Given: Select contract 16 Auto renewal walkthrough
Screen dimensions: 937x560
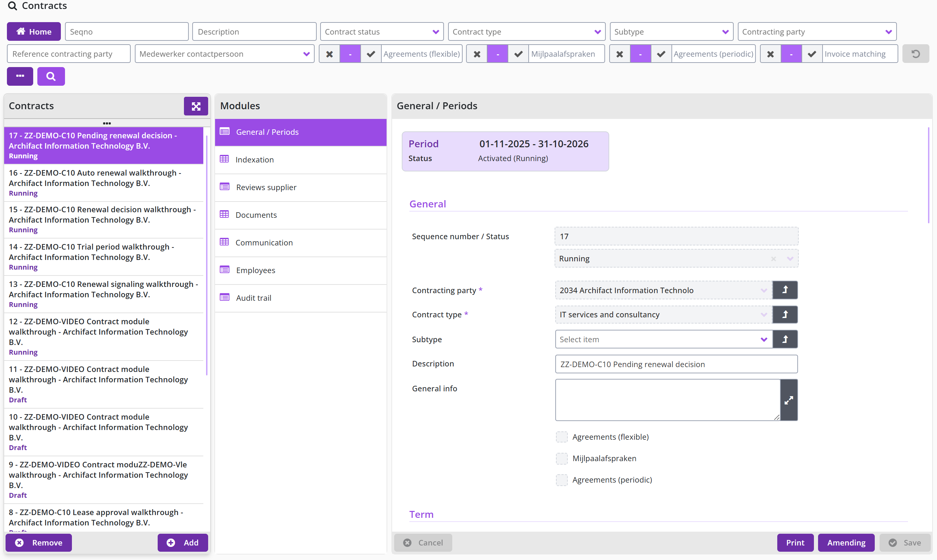Looking at the screenshot, I should pos(104,183).
